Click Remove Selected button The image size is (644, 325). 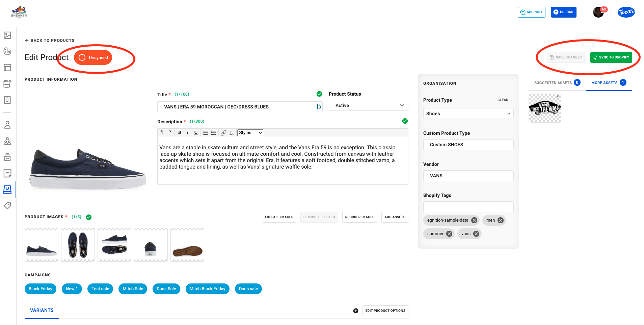(319, 217)
